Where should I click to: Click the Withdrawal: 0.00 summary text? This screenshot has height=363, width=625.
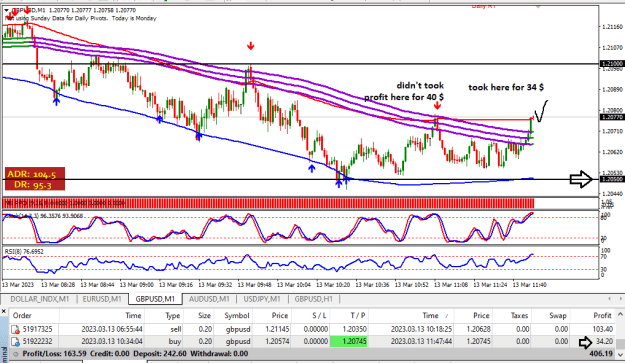[217, 354]
